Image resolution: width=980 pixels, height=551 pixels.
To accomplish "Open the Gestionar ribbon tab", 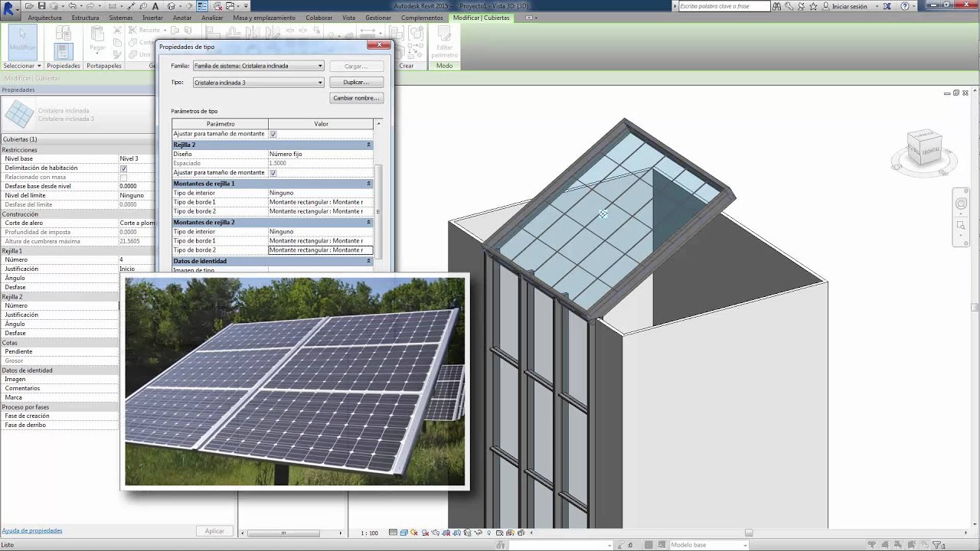I will [378, 18].
